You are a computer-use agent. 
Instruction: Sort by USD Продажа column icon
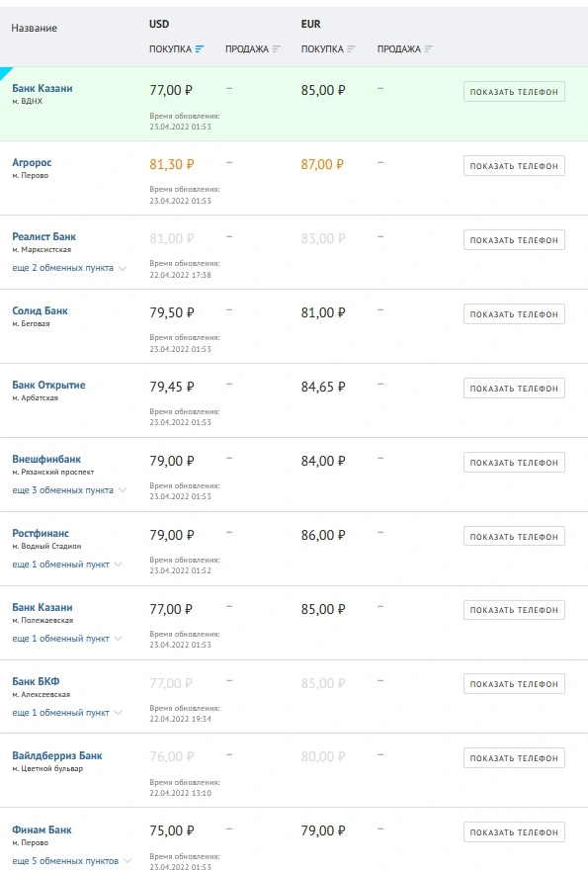[276, 48]
